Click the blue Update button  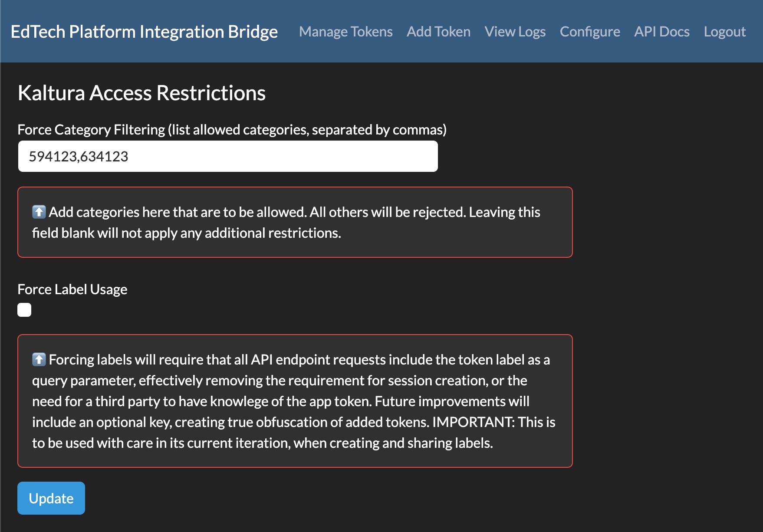click(x=51, y=498)
